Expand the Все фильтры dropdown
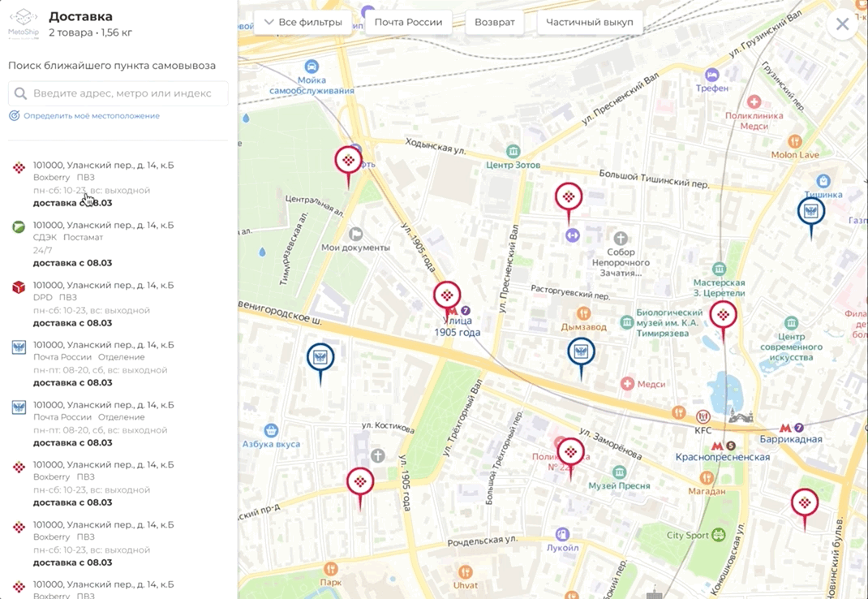The image size is (868, 599). click(x=303, y=22)
